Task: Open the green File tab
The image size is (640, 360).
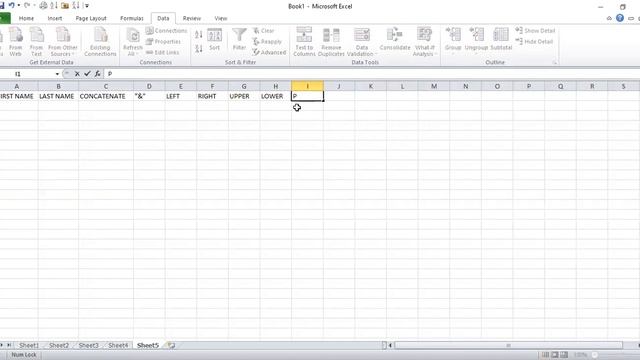Action: (x=5, y=18)
